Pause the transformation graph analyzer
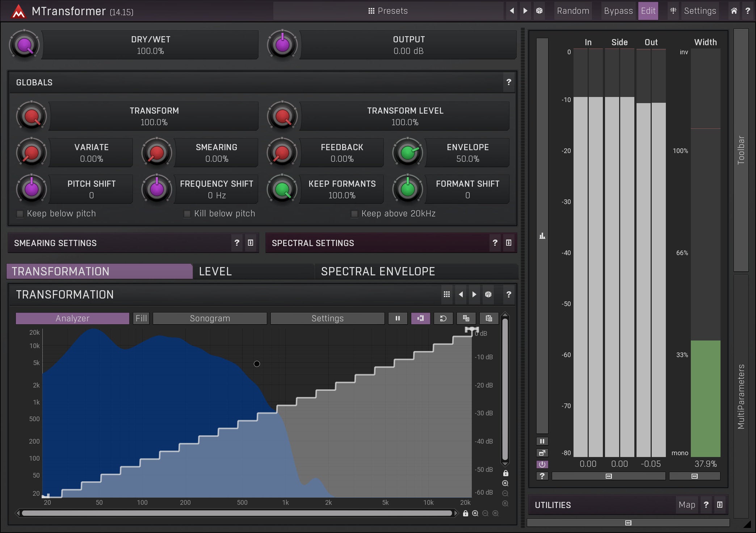This screenshot has width=756, height=533. pos(398,318)
